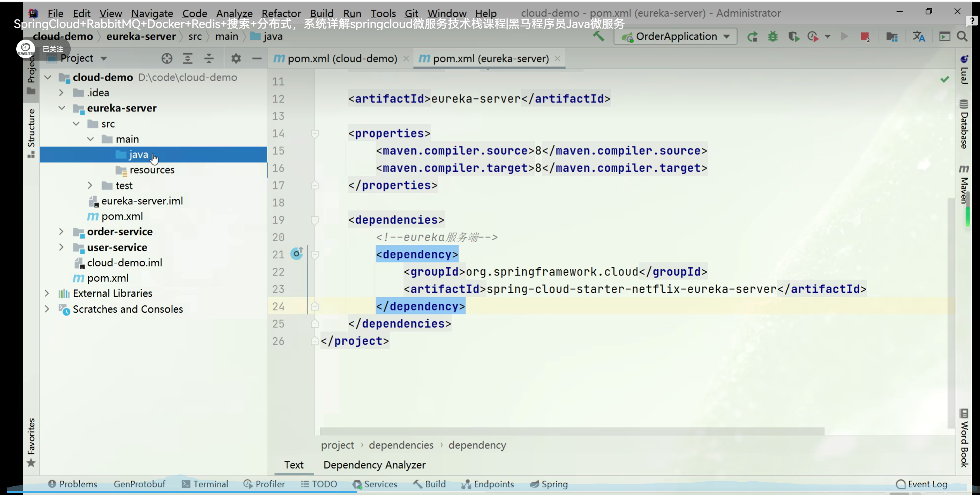Open the Dependency Analyzer view tab
This screenshot has width=980, height=495.
(374, 465)
